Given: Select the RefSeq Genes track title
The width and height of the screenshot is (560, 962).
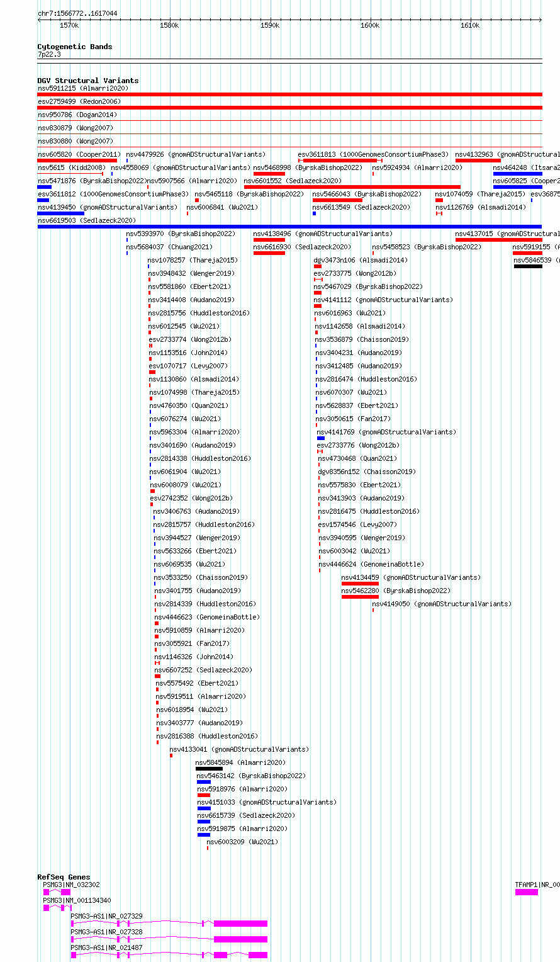Looking at the screenshot, I should point(64,877).
